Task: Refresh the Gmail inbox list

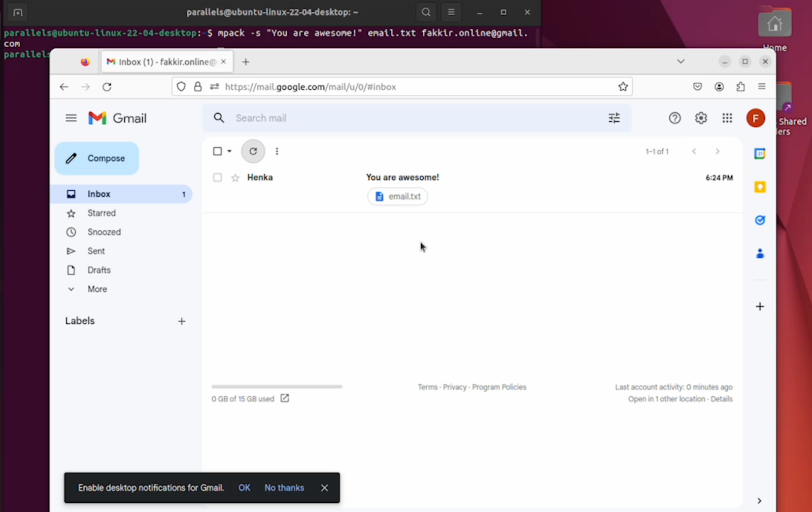Action: [253, 151]
